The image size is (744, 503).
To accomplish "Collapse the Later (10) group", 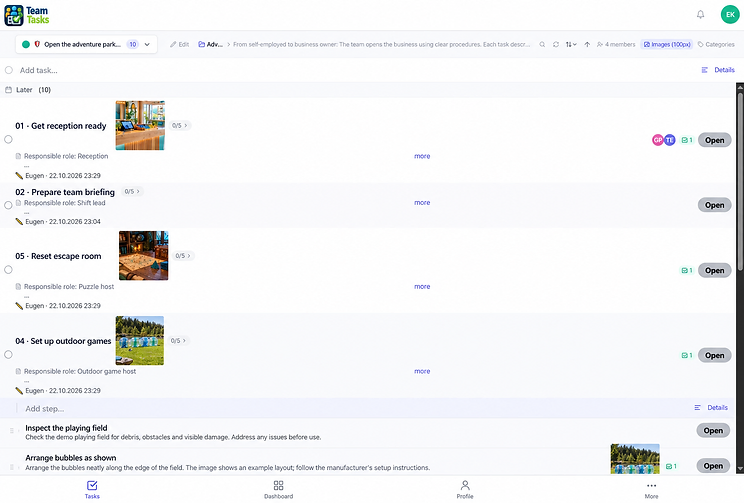I will click(x=28, y=90).
